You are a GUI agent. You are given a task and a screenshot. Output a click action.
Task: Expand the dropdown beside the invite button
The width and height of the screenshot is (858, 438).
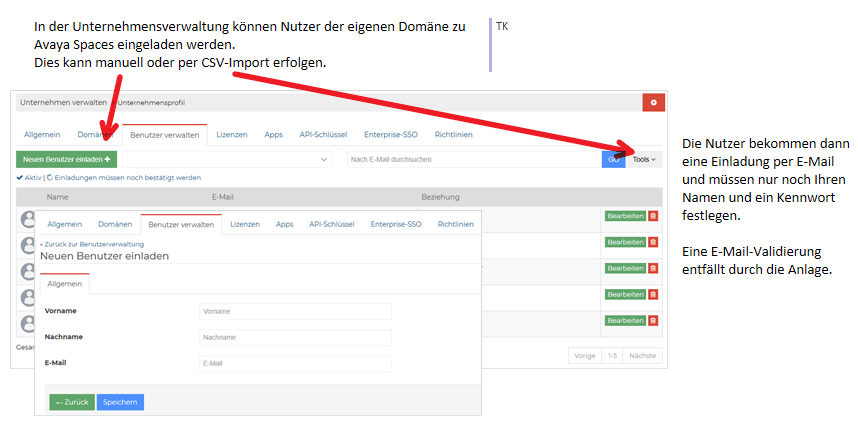click(x=324, y=159)
